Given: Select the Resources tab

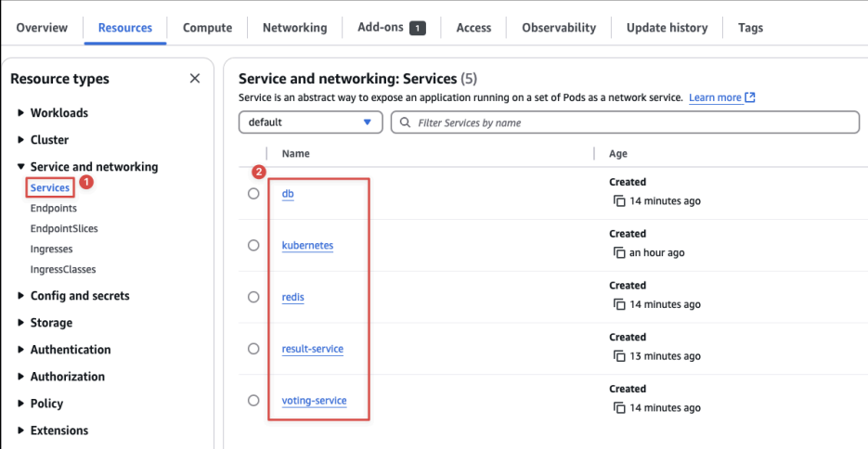Looking at the screenshot, I should click(x=125, y=28).
